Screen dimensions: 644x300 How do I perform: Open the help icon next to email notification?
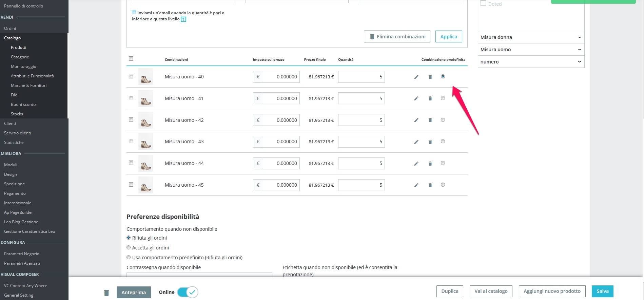183,19
